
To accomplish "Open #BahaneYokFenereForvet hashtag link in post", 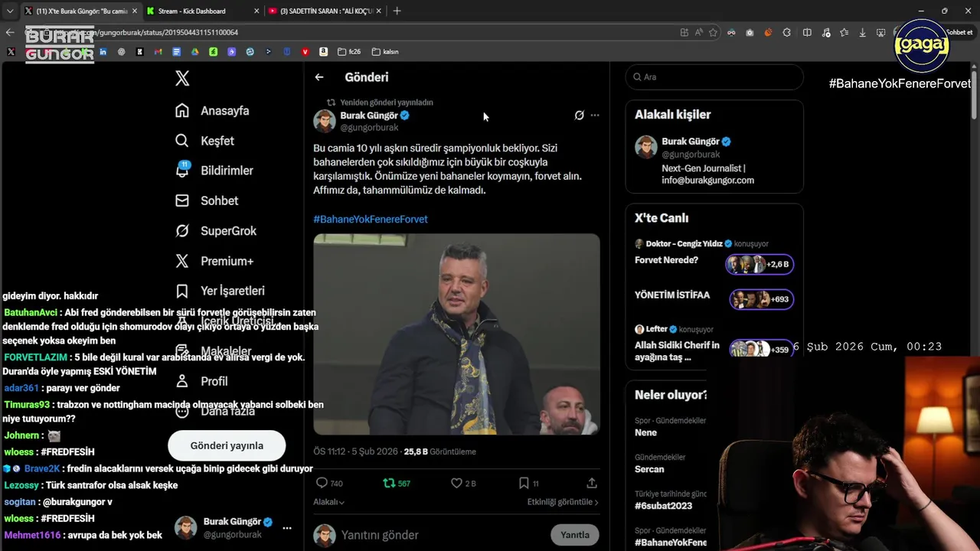I will click(371, 219).
